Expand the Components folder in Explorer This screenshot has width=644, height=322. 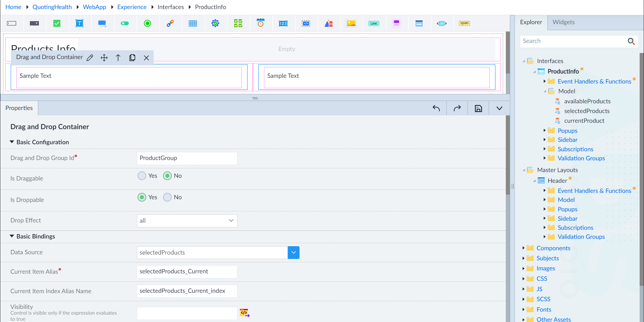point(523,248)
